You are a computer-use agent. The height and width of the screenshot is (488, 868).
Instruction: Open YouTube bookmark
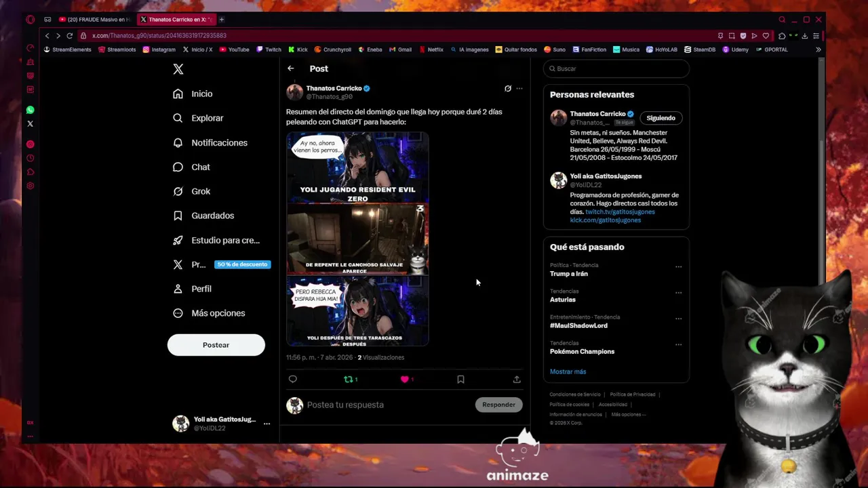234,49
